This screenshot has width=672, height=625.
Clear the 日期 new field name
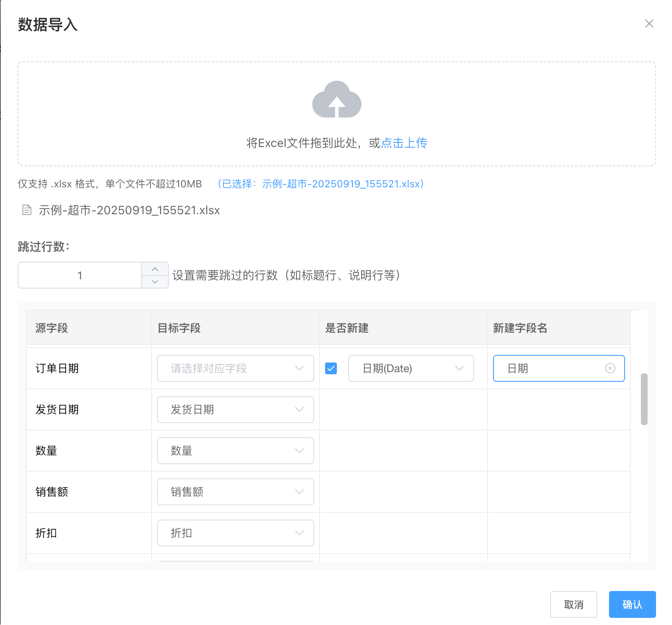[x=610, y=368]
